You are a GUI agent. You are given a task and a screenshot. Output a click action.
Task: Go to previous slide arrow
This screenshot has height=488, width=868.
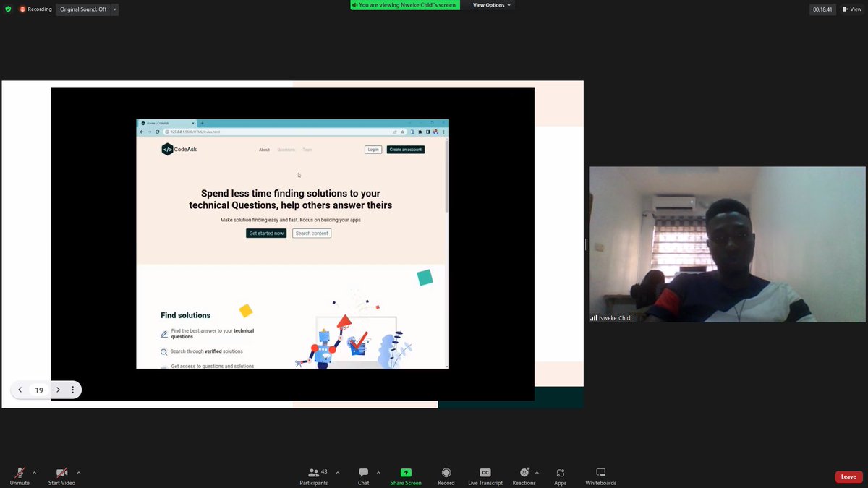click(x=20, y=390)
